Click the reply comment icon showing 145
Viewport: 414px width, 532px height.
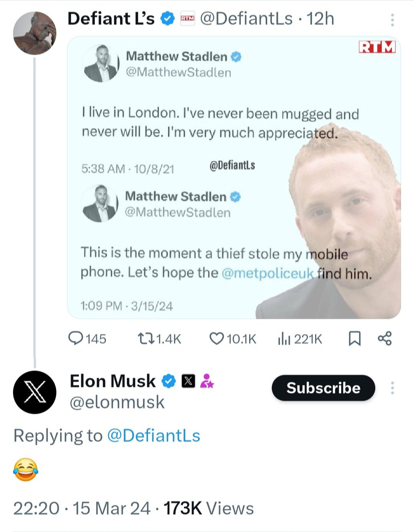(74, 338)
